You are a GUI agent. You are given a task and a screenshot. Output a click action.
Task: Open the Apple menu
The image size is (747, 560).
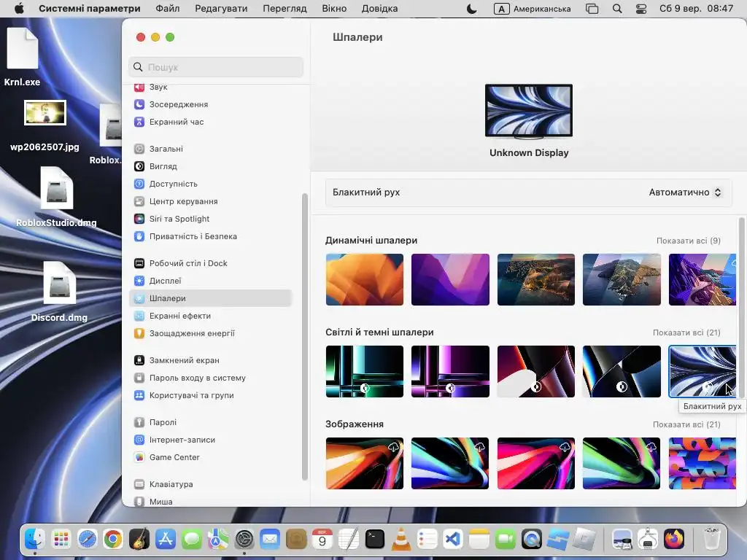pyautogui.click(x=19, y=9)
